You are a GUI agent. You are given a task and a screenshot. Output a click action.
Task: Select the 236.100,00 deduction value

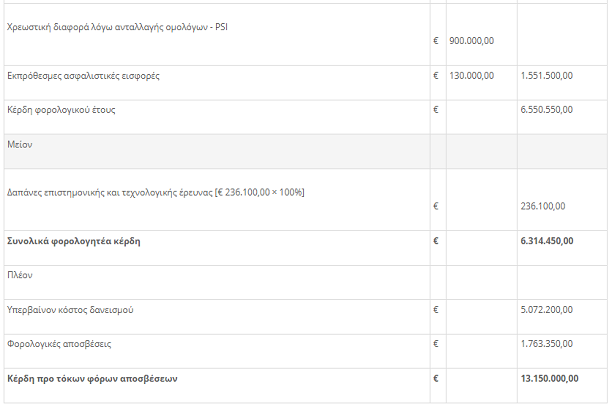(543, 206)
